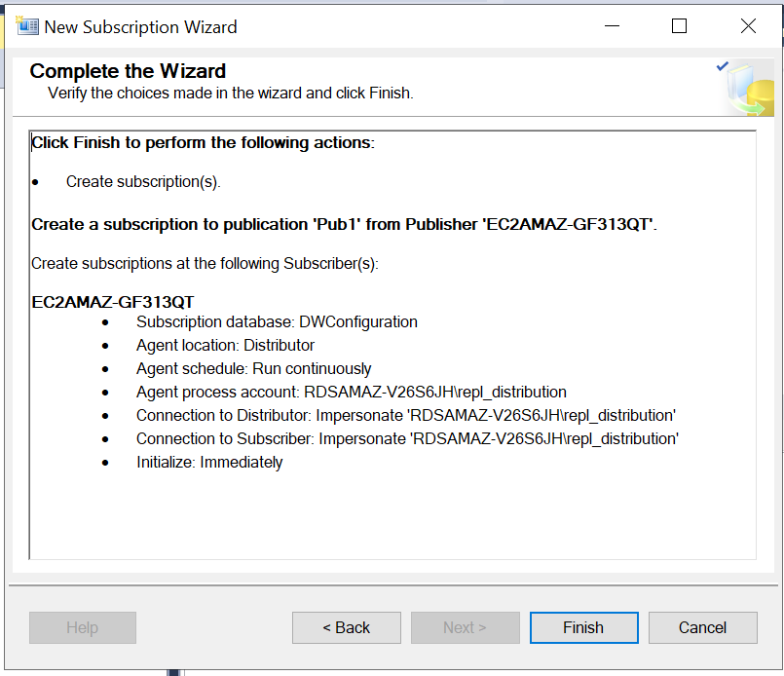Click the wizard icon in title bar
The height and width of the screenshot is (676, 784).
(x=27, y=26)
